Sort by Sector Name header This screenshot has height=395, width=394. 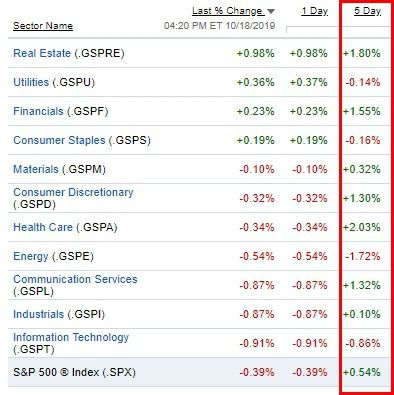point(43,26)
